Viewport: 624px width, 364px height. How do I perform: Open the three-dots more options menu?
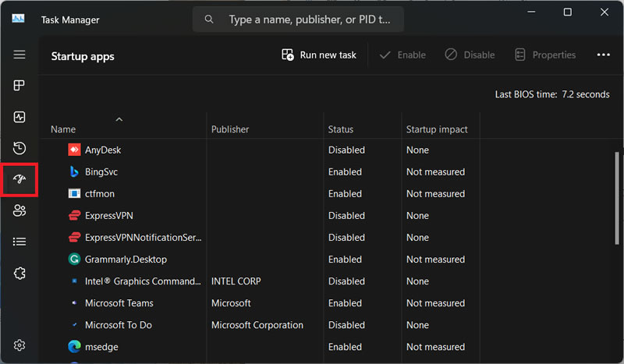click(603, 55)
